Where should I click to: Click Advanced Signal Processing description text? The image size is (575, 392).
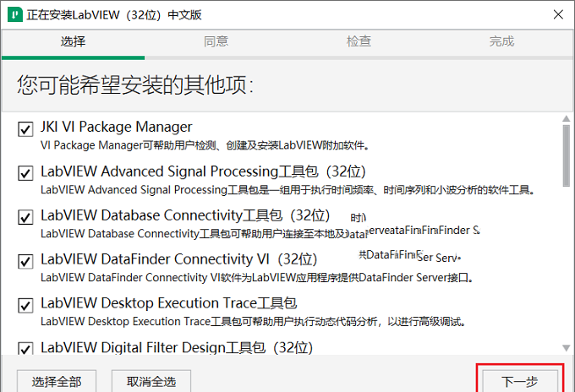point(287,190)
